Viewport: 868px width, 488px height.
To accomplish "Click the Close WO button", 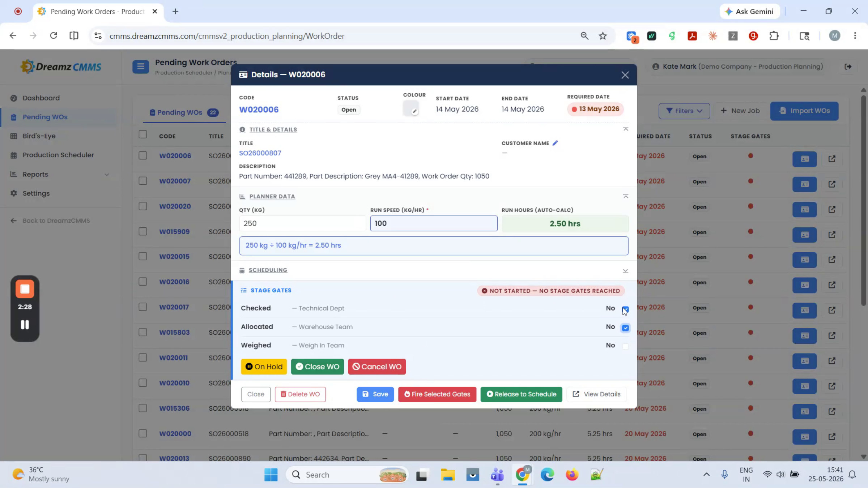I will pyautogui.click(x=318, y=367).
